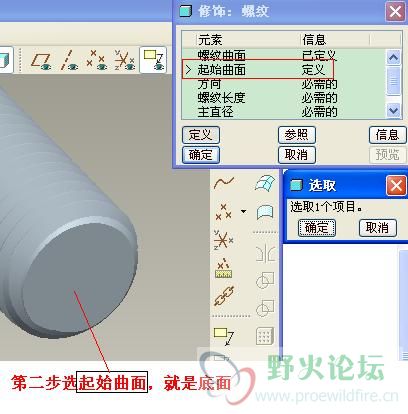
Task: Click the 定义 button in thread dialog
Action: coord(201,135)
